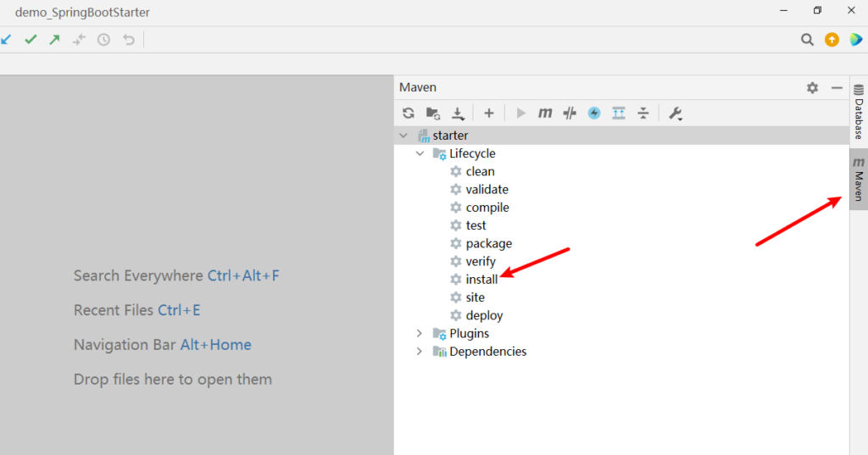The image size is (868, 455).
Task: Open Maven panel gear options
Action: click(812, 87)
